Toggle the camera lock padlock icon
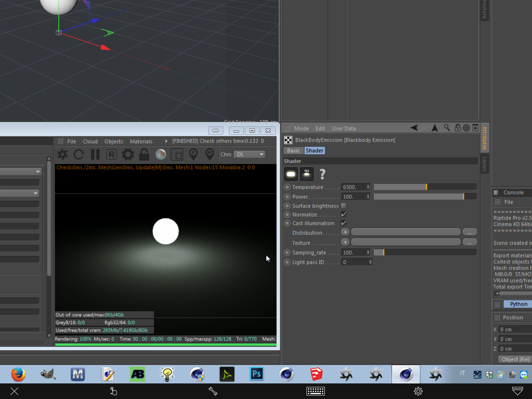The width and height of the screenshot is (532, 399). click(144, 154)
